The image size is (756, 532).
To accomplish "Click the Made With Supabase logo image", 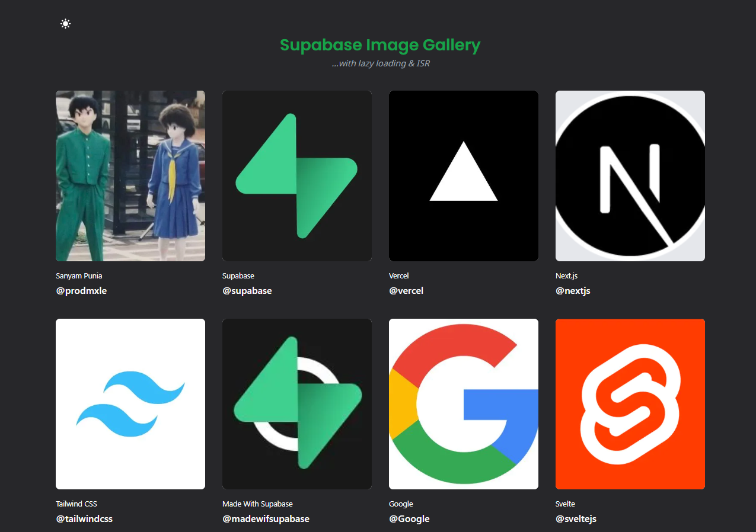I will 296,403.
